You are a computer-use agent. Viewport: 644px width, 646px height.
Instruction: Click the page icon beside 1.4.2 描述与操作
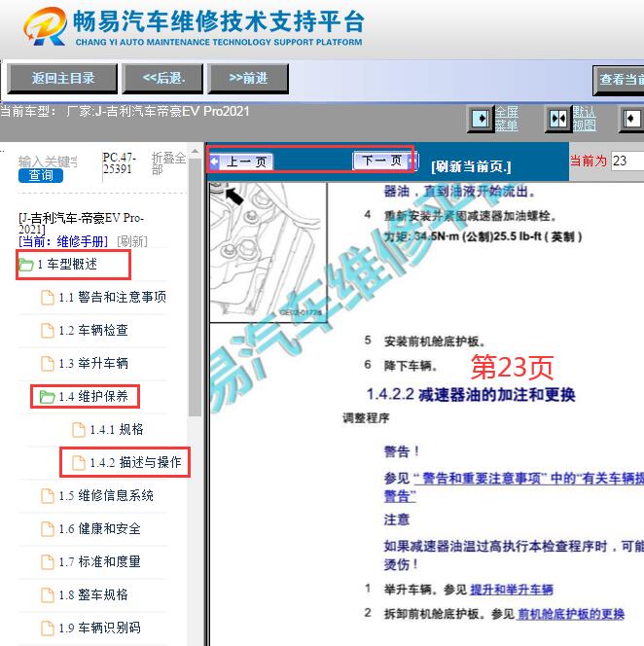click(79, 463)
